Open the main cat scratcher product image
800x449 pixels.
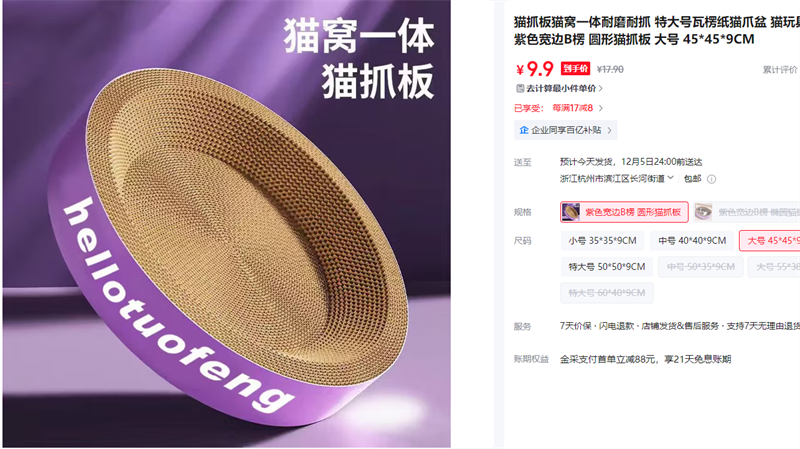[x=227, y=224]
